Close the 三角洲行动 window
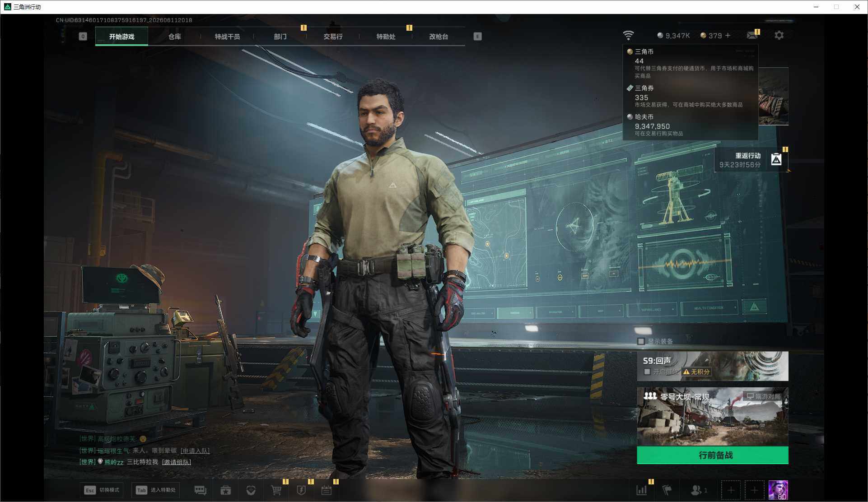 (857, 7)
